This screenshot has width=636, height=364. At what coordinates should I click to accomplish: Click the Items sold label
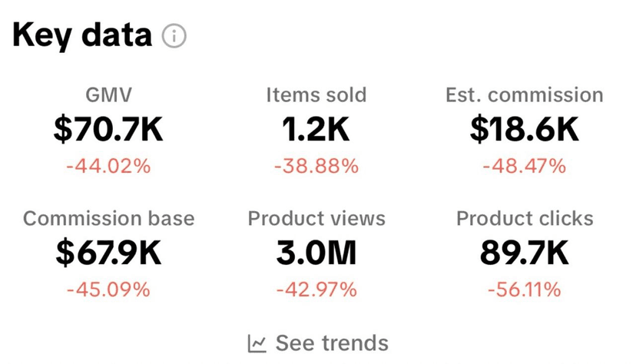click(316, 95)
